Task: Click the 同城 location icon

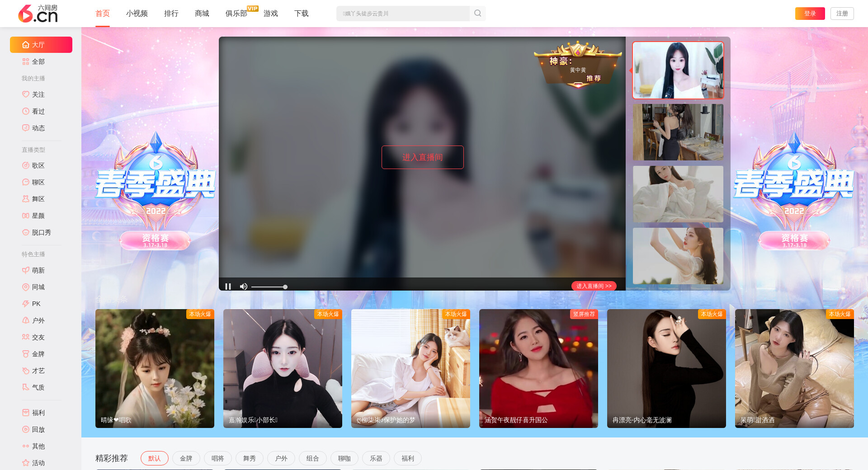Action: point(26,287)
